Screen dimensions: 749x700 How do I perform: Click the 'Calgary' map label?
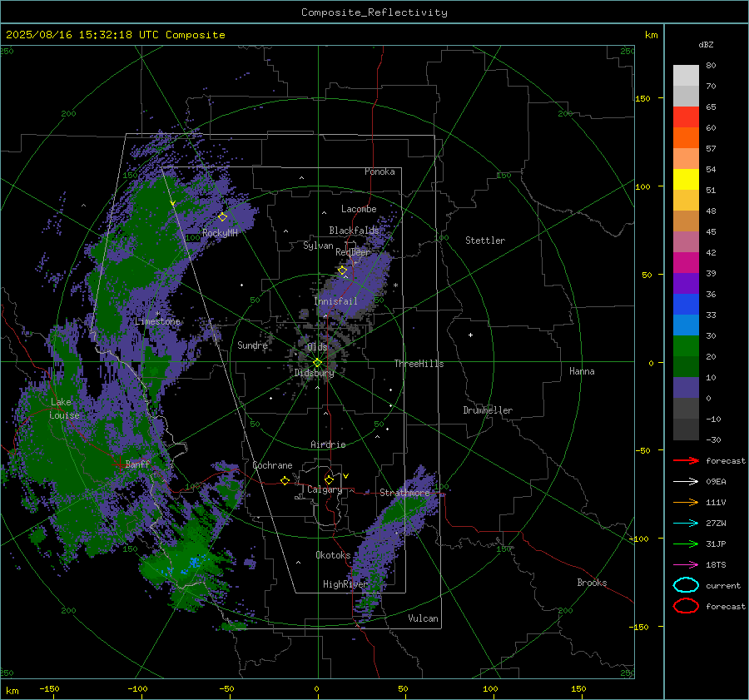tap(325, 489)
